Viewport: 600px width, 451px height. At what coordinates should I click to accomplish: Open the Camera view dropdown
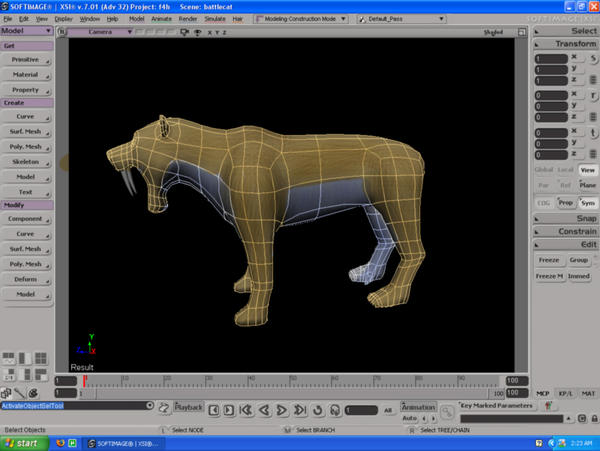(x=100, y=32)
